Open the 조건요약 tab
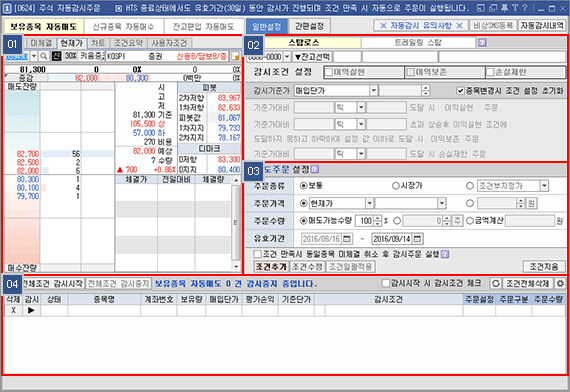 tap(128, 43)
